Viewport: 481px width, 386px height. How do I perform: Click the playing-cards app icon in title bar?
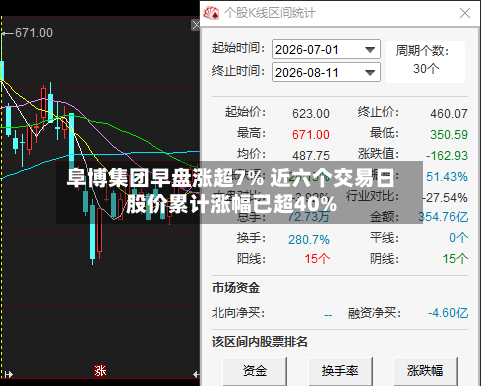pyautogui.click(x=211, y=13)
